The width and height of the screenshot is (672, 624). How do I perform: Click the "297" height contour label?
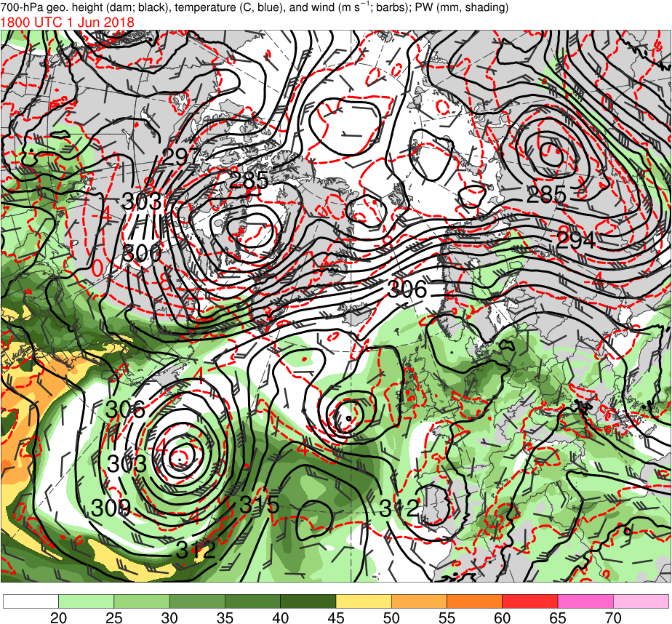[181, 157]
